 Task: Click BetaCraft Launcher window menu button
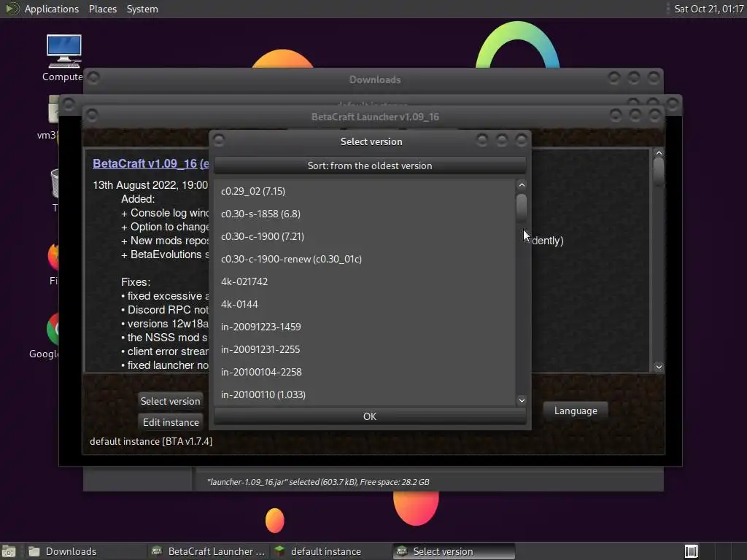(93, 114)
